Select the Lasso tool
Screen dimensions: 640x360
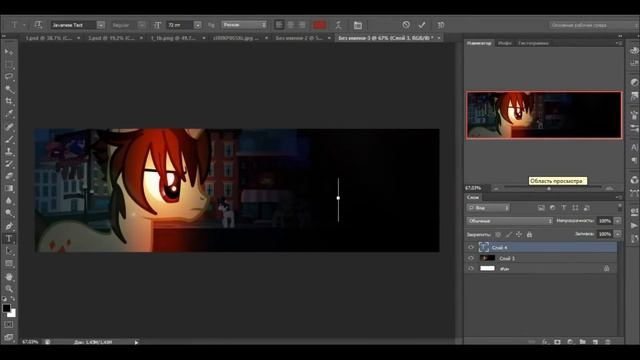click(x=9, y=77)
